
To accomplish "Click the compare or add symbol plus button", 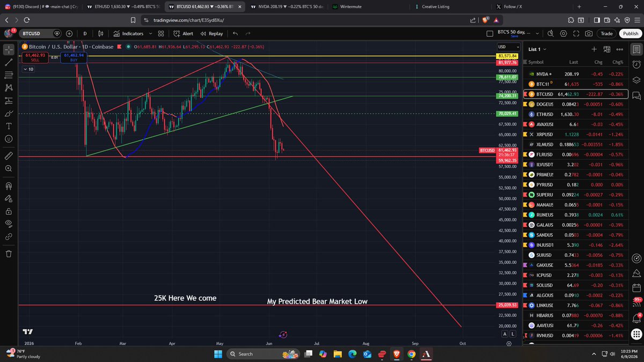I will [x=70, y=33].
